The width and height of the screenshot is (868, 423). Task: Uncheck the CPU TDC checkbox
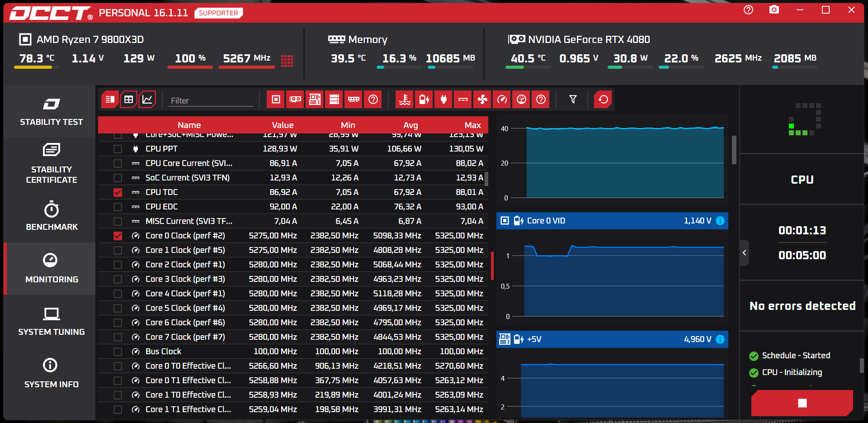(118, 192)
